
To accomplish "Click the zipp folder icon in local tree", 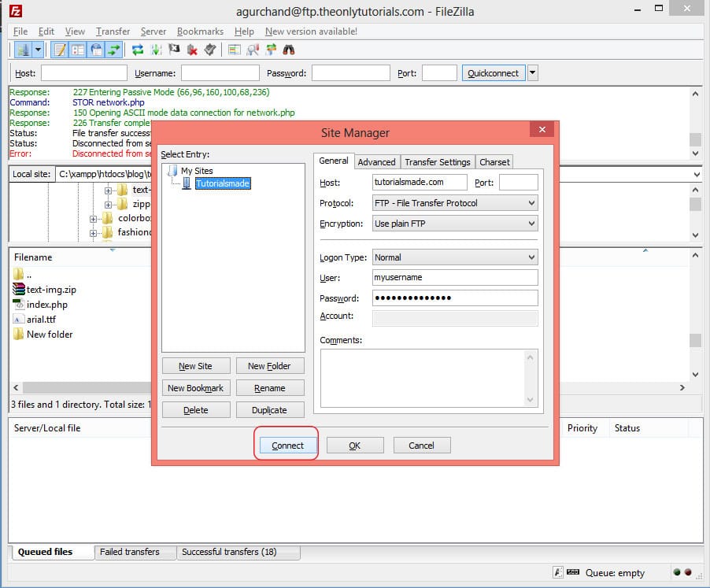I will click(x=122, y=204).
